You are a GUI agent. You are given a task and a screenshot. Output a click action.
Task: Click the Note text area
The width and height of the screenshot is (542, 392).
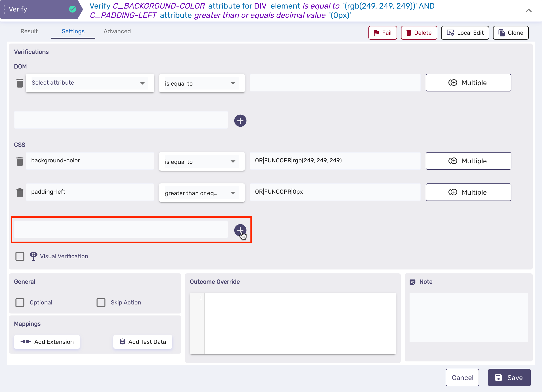pyautogui.click(x=469, y=317)
